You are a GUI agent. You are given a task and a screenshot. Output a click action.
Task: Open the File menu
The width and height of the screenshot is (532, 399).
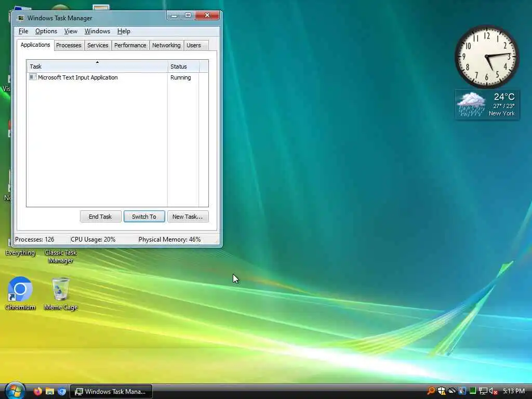tap(23, 31)
